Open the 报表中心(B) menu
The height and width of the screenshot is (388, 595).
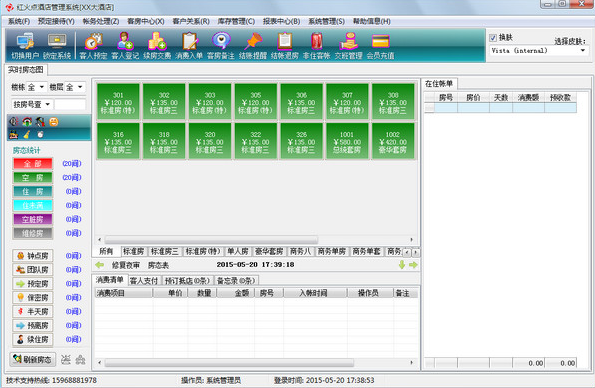[281, 21]
